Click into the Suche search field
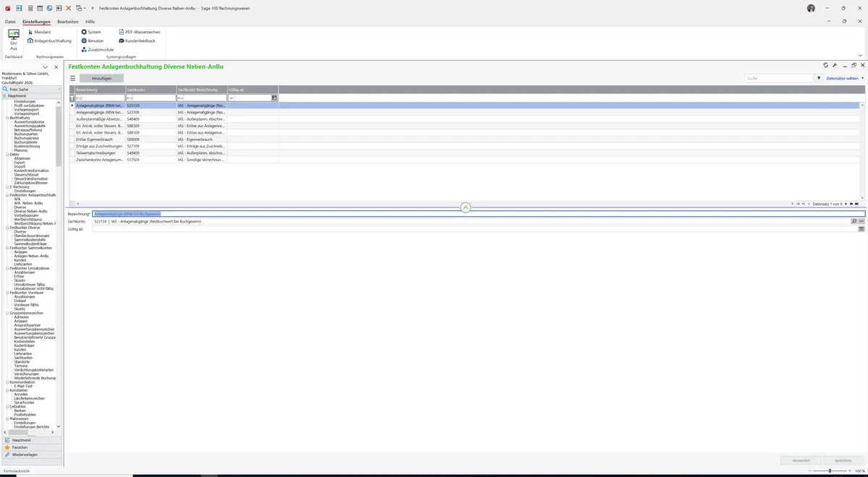 [780, 78]
